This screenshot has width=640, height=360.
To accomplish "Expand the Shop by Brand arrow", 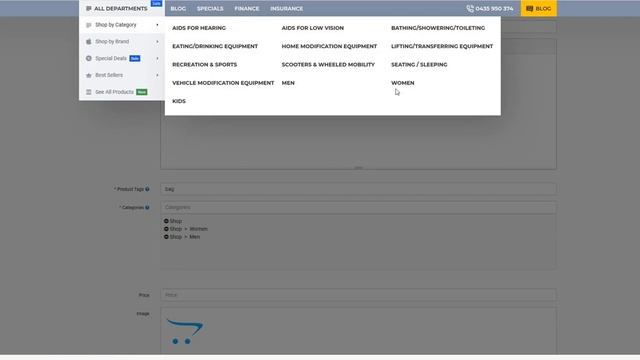I will tap(157, 42).
